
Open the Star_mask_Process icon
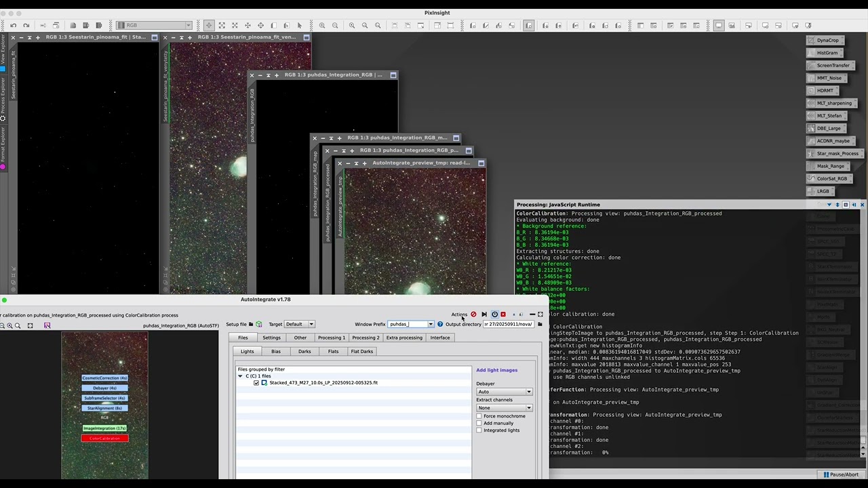coord(835,153)
